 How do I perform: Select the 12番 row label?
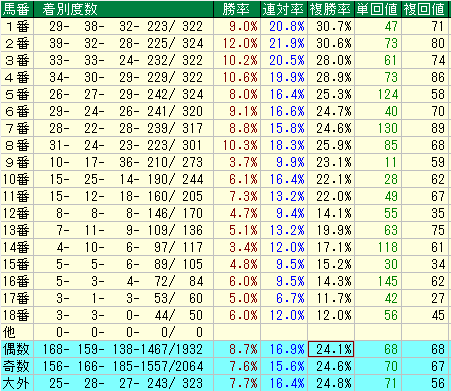(17, 213)
